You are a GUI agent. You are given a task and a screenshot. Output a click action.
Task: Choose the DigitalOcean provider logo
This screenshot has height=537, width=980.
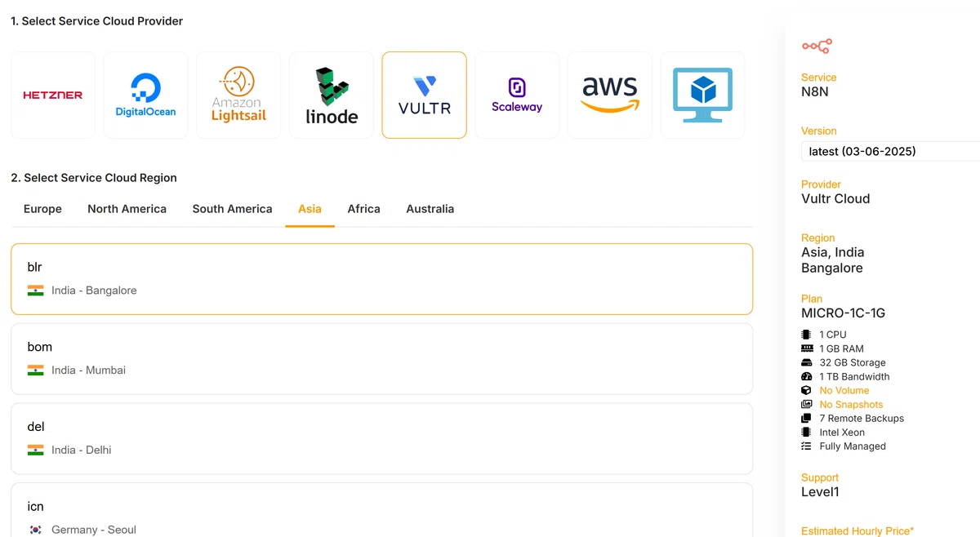pyautogui.click(x=145, y=95)
